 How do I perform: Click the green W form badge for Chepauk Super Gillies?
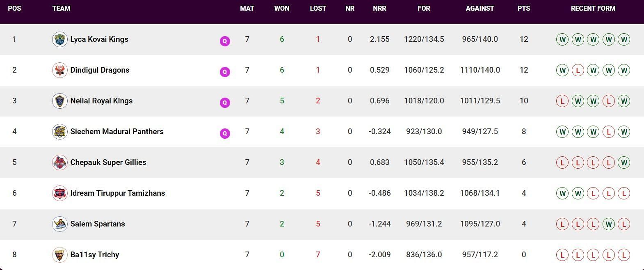point(624,162)
